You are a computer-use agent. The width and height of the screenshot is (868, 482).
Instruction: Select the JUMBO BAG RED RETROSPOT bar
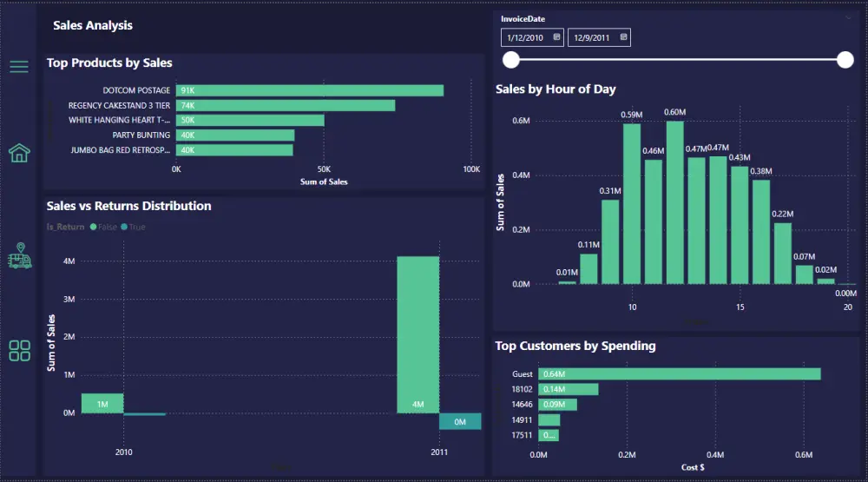point(234,150)
